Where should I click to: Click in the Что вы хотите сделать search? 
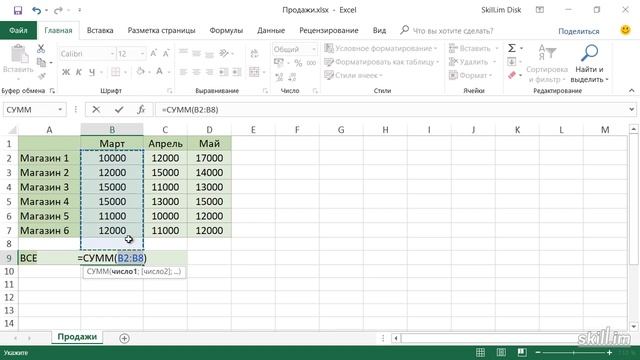453,31
